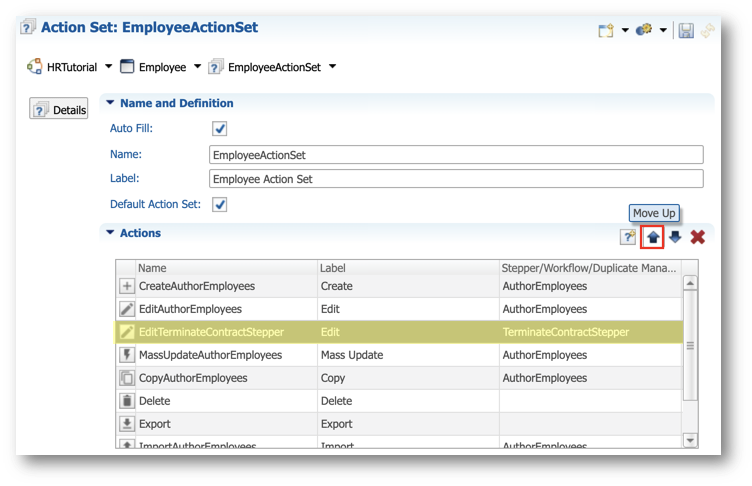
Task: Click the red X delete action icon
Action: pos(697,237)
